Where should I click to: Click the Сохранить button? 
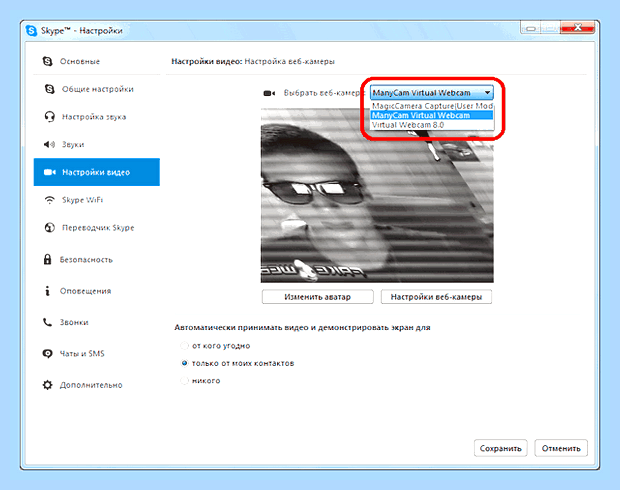(501, 448)
